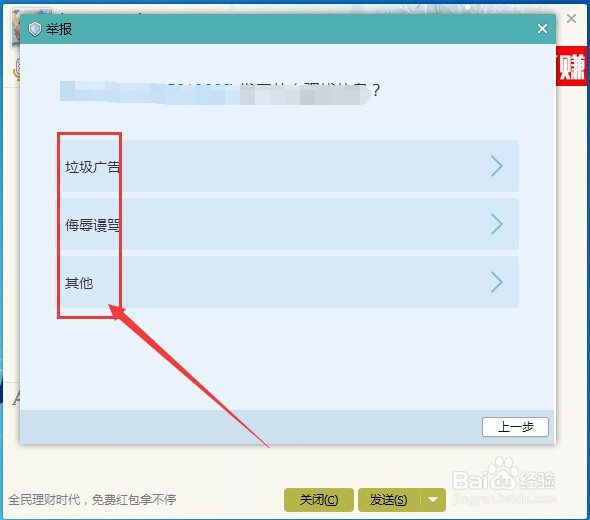Send message with the 发送(S) button
This screenshot has height=520, width=590.
tap(389, 500)
